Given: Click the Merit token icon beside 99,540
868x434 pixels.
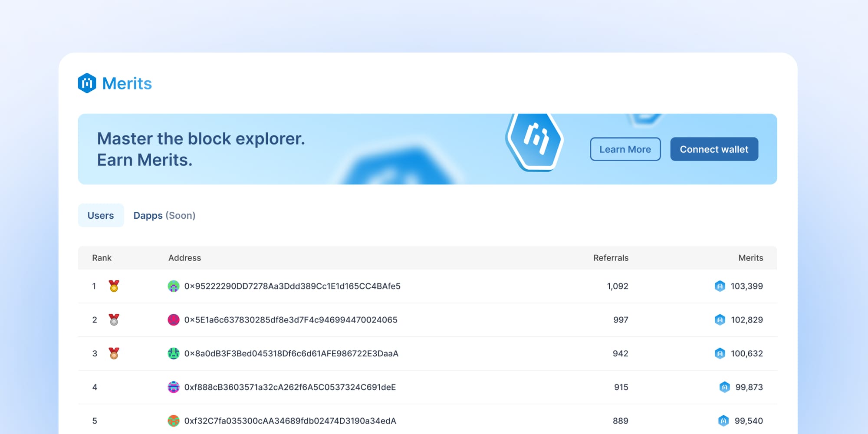Looking at the screenshot, I should click(723, 421).
